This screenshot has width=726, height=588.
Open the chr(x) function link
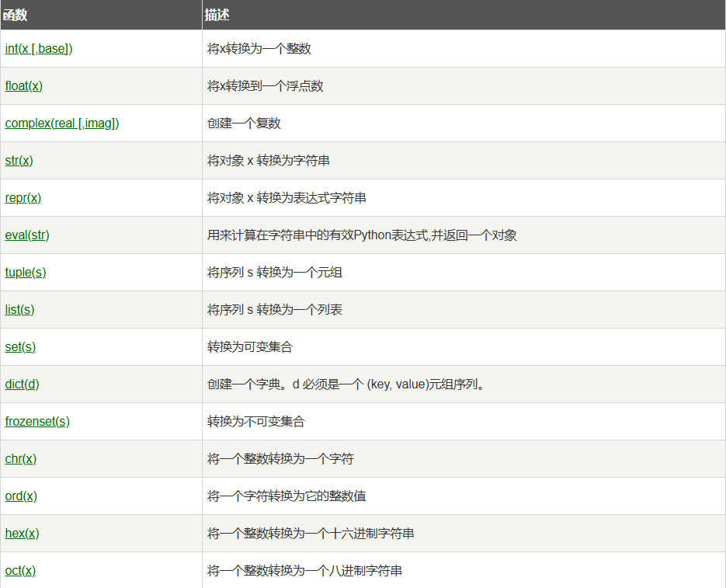tap(20, 459)
